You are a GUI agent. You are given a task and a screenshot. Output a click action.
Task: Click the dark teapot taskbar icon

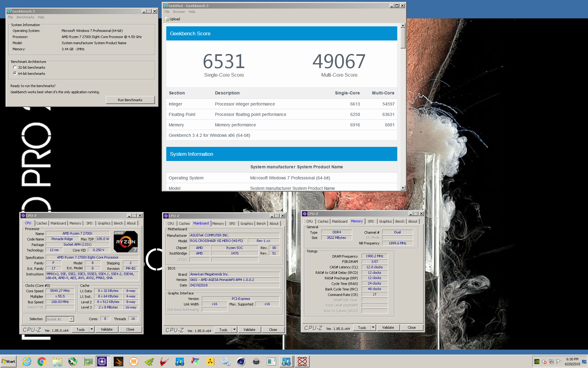(256, 362)
